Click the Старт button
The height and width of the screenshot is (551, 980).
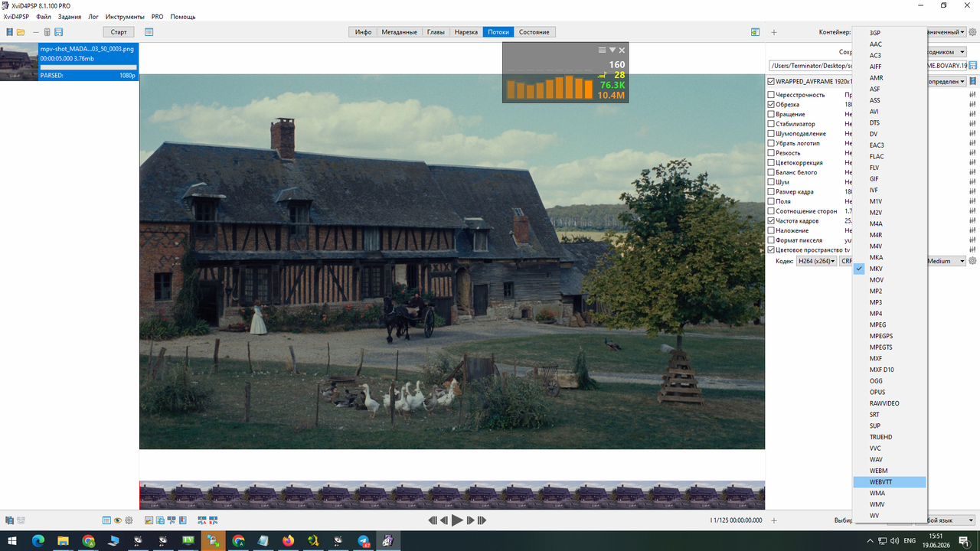point(119,32)
